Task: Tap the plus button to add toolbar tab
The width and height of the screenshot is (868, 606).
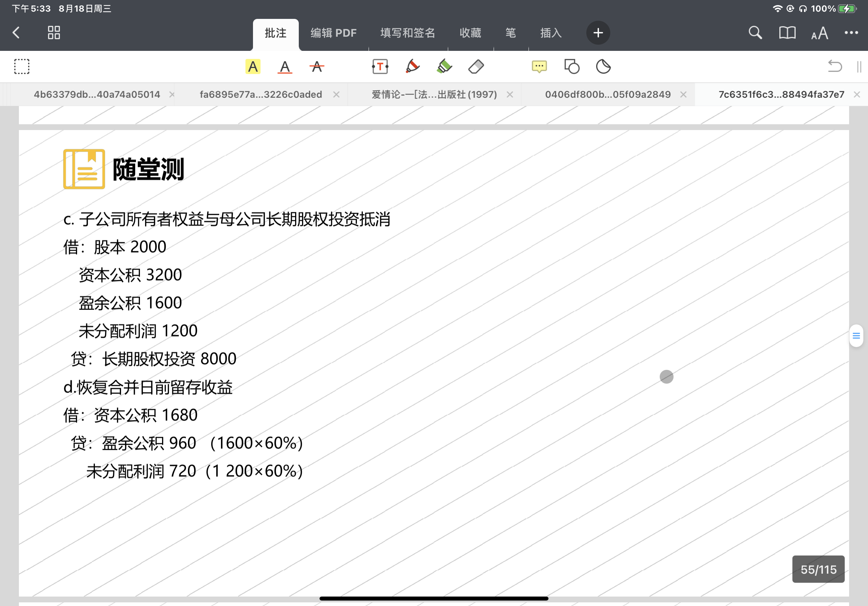Action: tap(598, 33)
